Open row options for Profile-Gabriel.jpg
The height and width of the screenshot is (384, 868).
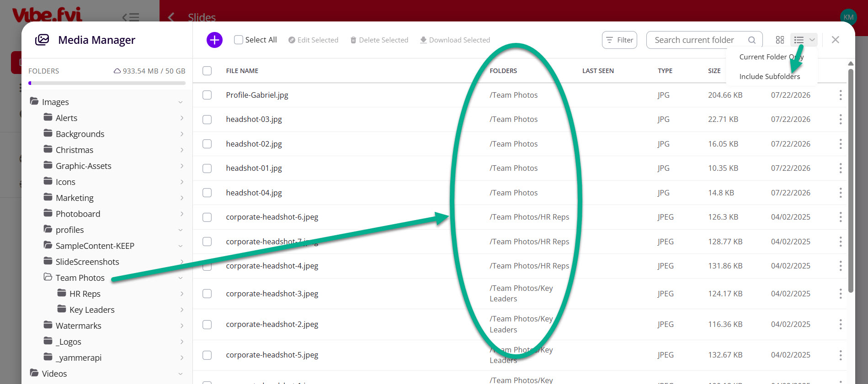[840, 95]
